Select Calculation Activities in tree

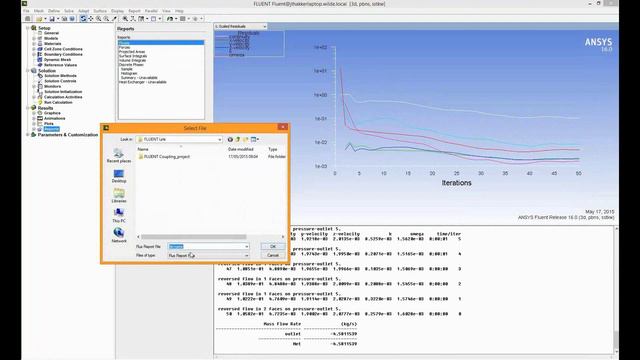[x=63, y=97]
